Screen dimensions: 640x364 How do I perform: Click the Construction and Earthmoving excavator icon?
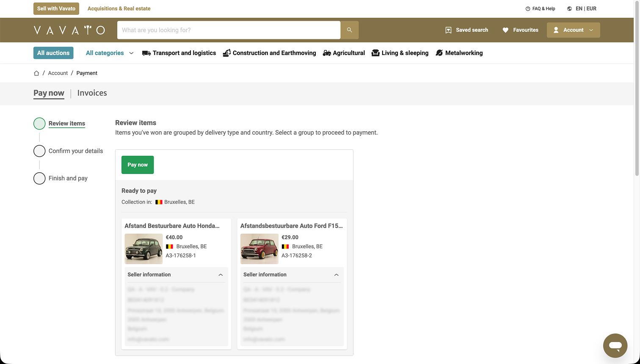[226, 53]
